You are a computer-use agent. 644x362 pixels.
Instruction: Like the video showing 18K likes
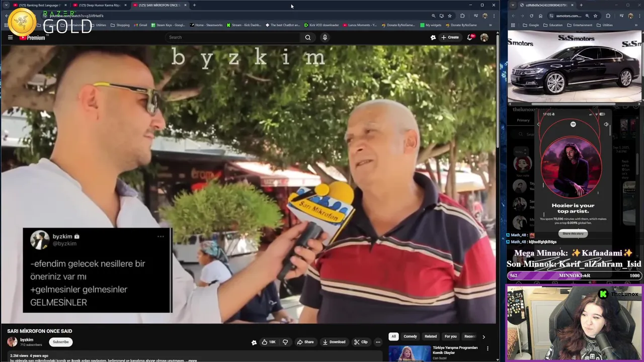pos(269,342)
